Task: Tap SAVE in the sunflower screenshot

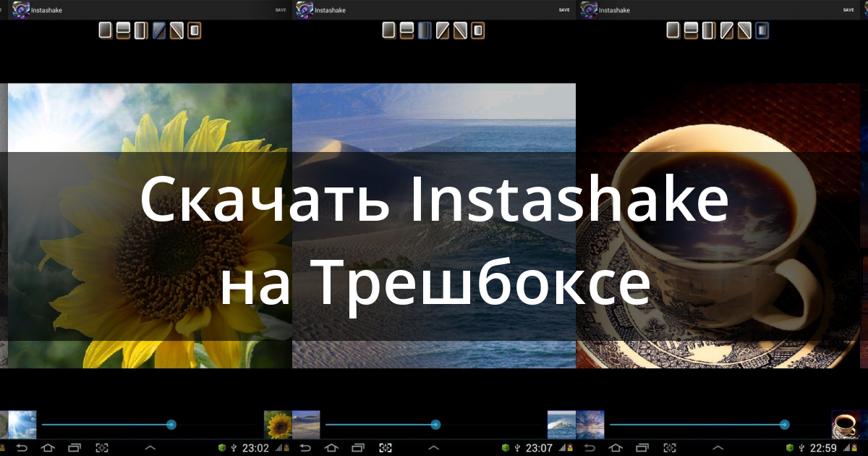Action: (x=281, y=10)
